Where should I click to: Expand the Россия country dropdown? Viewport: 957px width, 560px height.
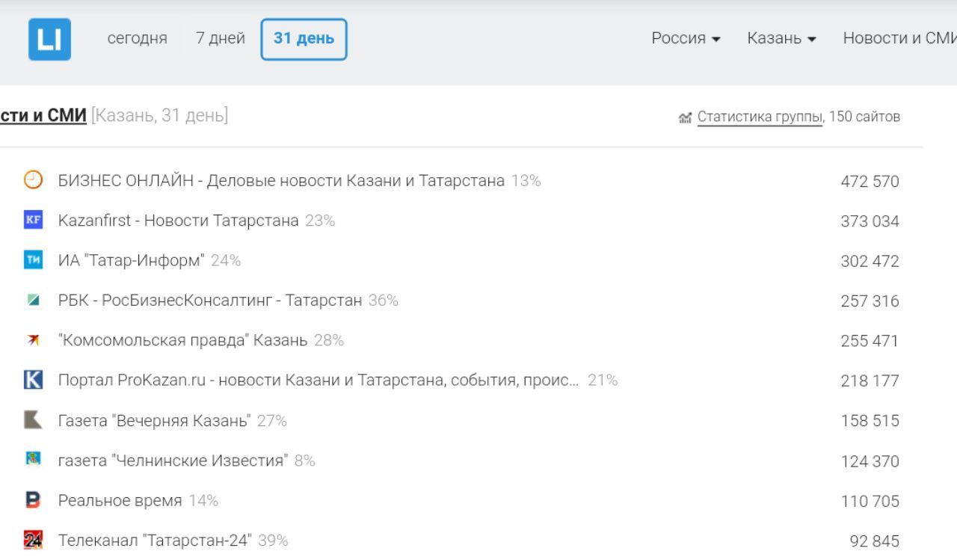click(686, 38)
